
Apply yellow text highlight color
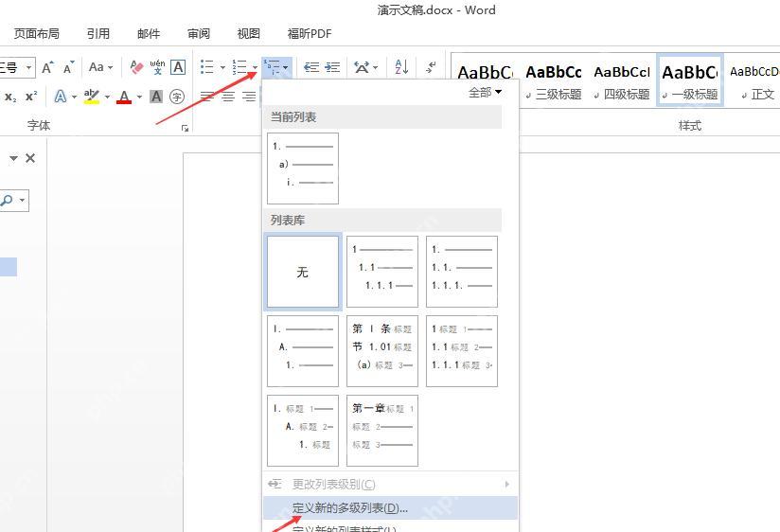point(92,96)
